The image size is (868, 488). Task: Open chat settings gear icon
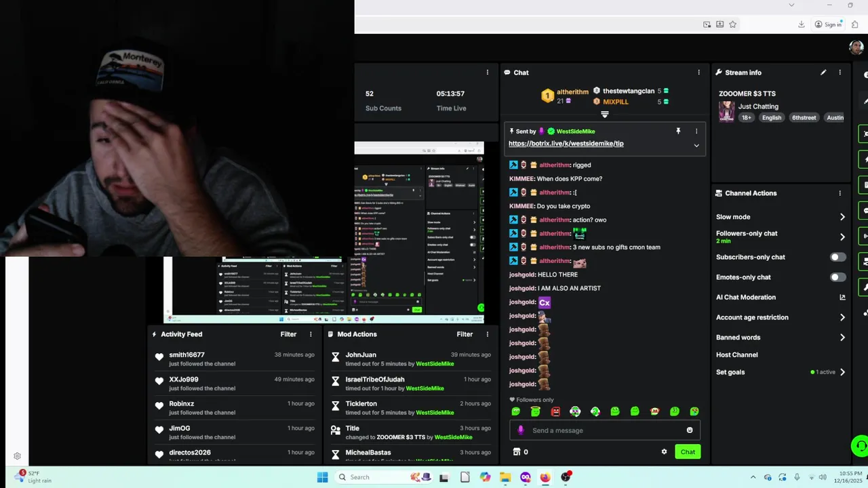664,452
